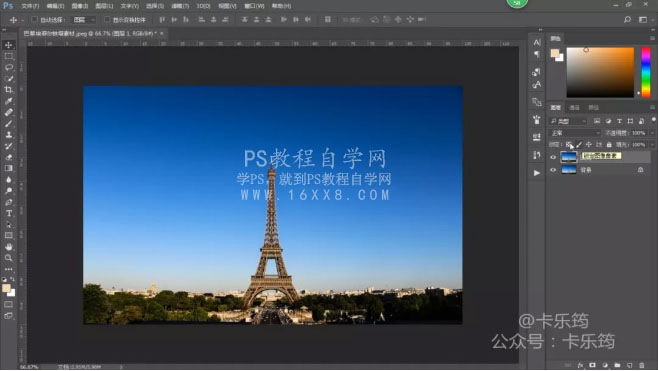Open the Image (I) menu
The width and height of the screenshot is (658, 371).
(80, 6)
